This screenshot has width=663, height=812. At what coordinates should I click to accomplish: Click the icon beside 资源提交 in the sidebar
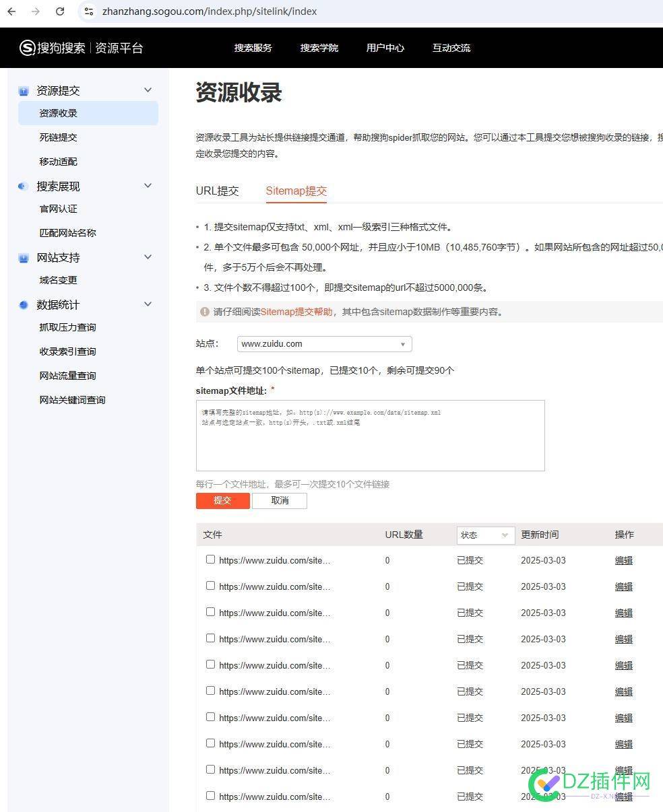24,91
